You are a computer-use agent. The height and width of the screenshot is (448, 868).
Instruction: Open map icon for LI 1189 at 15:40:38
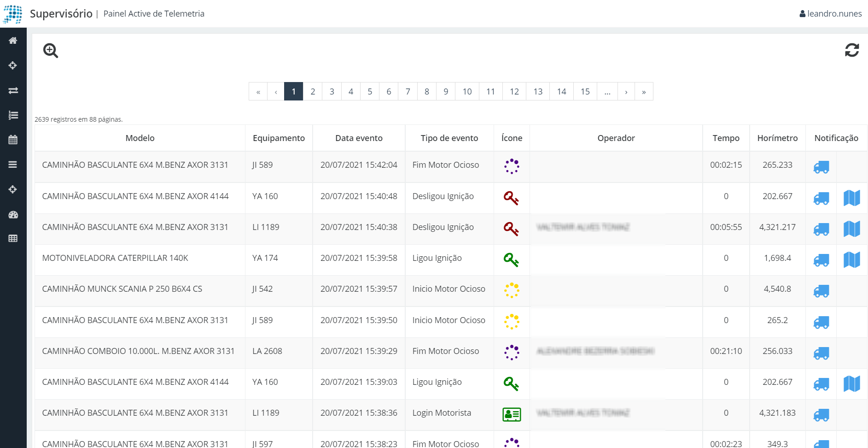pyautogui.click(x=852, y=229)
